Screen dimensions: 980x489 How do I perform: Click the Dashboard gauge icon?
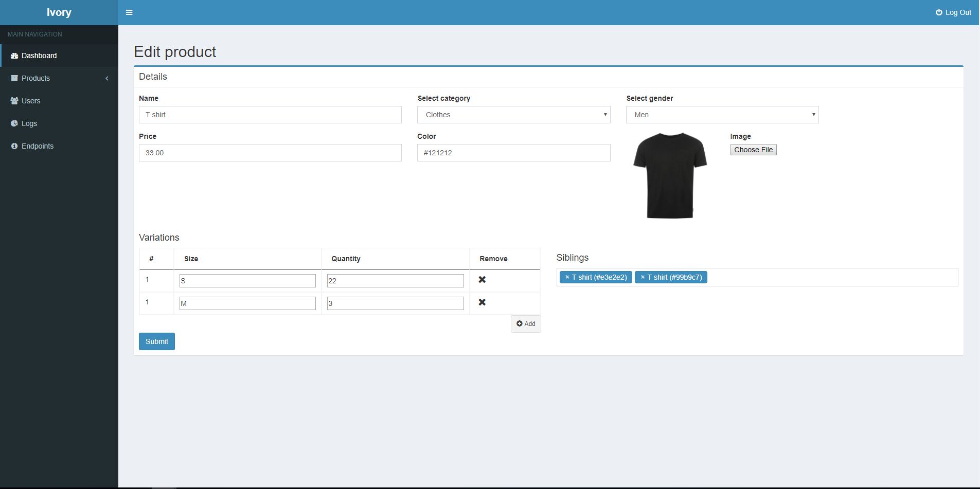pos(14,56)
